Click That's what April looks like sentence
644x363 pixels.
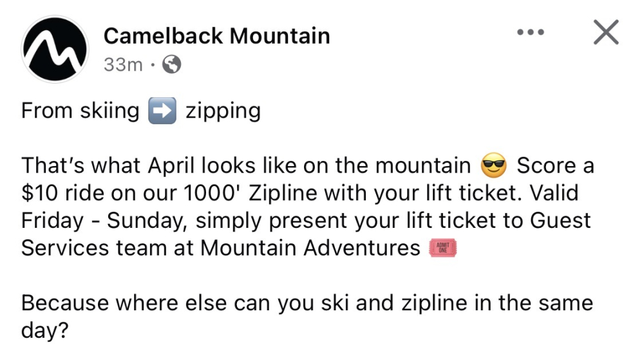tap(246, 166)
